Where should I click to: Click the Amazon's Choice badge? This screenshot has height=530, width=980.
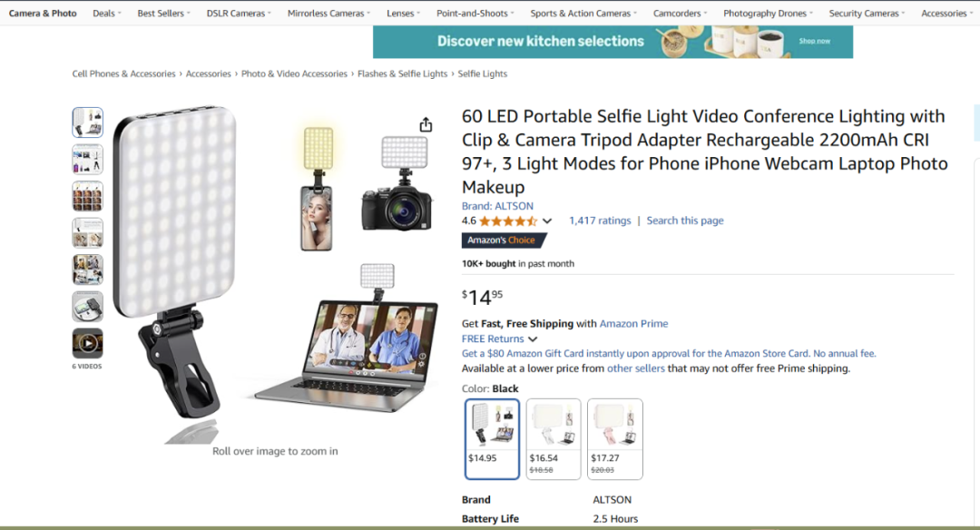click(503, 240)
